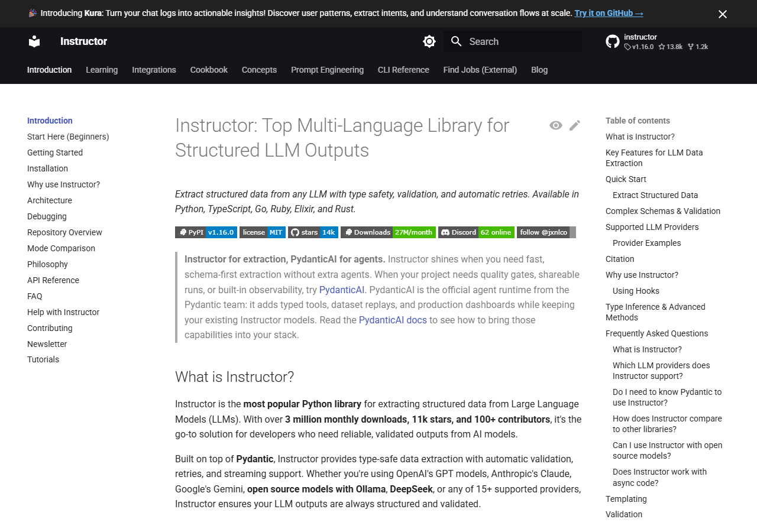Click the license MIT badge
Viewport: 757px width, 532px height.
(263, 232)
